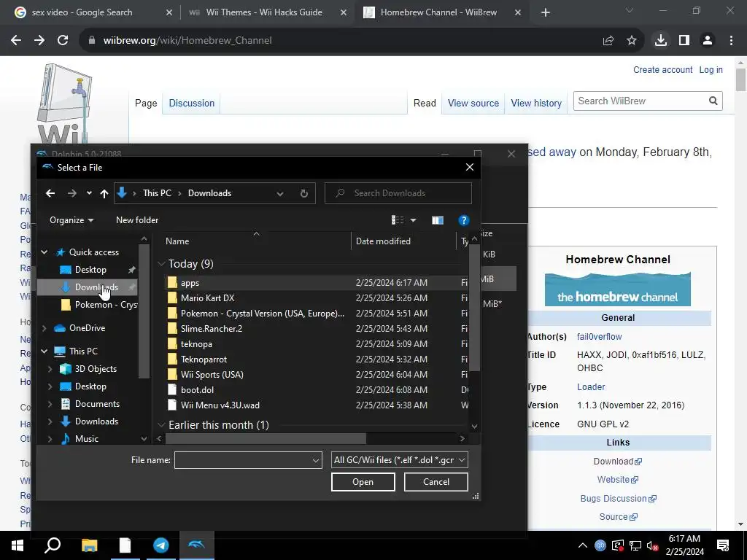Refresh the Downloads folder listing
Screen dimensions: 747x560
pos(304,193)
